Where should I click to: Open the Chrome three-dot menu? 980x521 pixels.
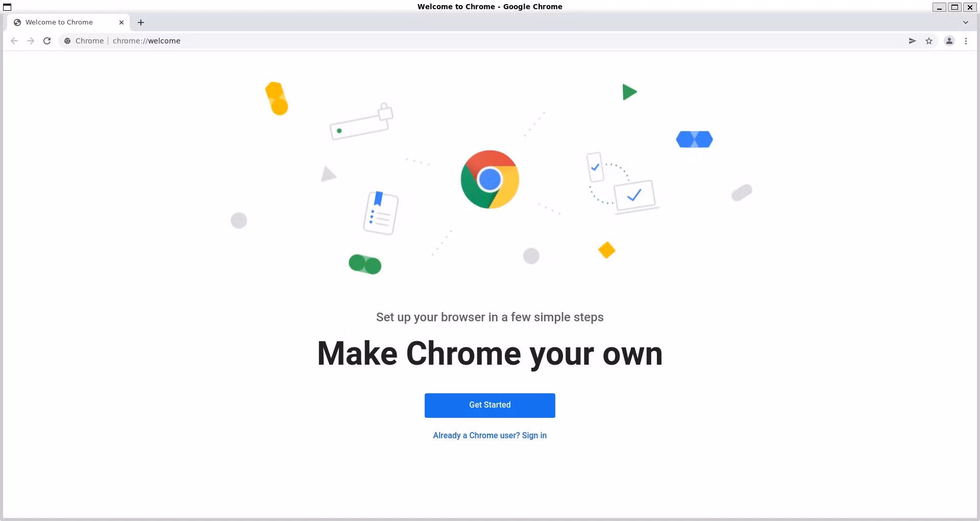(x=966, y=41)
